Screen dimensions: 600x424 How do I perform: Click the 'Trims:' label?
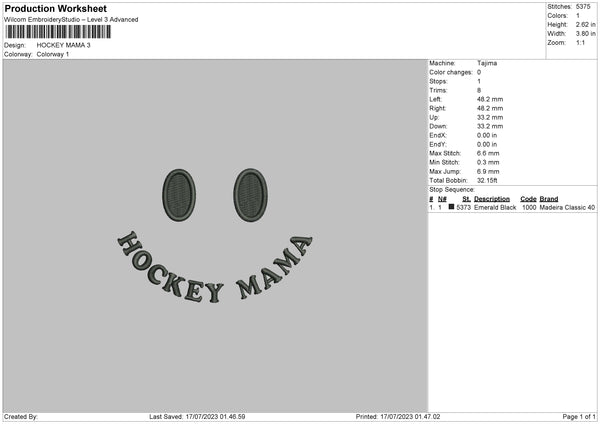(438, 90)
